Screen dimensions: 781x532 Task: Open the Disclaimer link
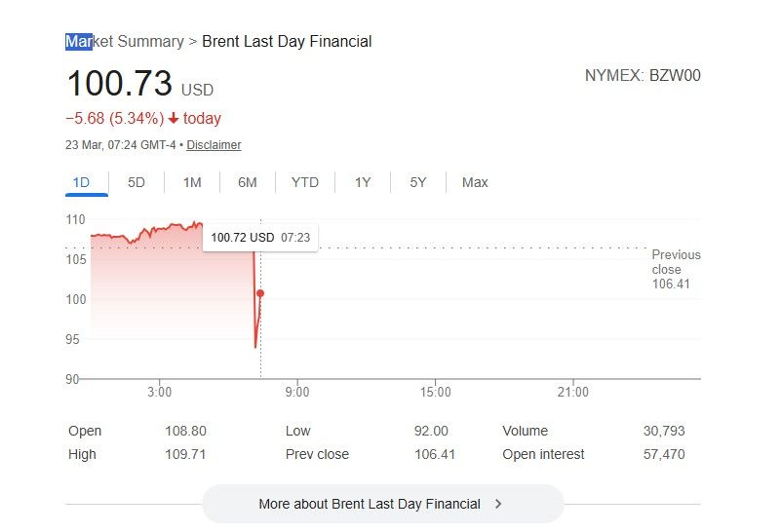click(214, 145)
